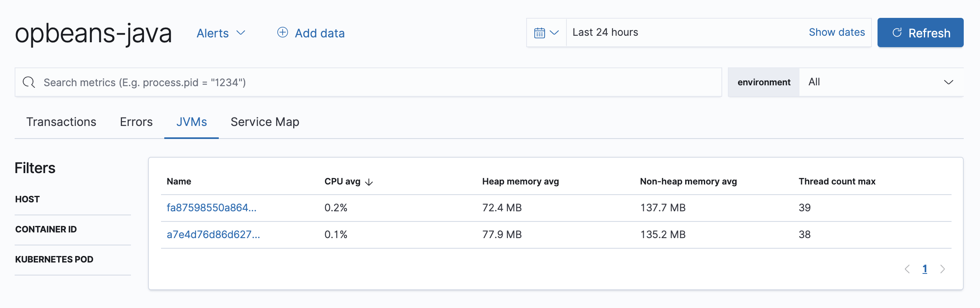Screen dimensions: 980x308
Task: Expand the KUBERNETES POD filter
Action: click(54, 259)
